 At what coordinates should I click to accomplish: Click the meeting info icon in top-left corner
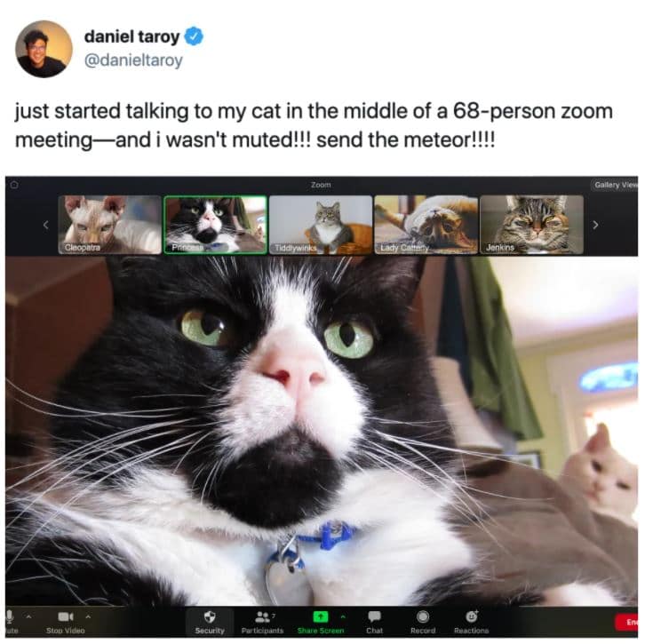14,185
